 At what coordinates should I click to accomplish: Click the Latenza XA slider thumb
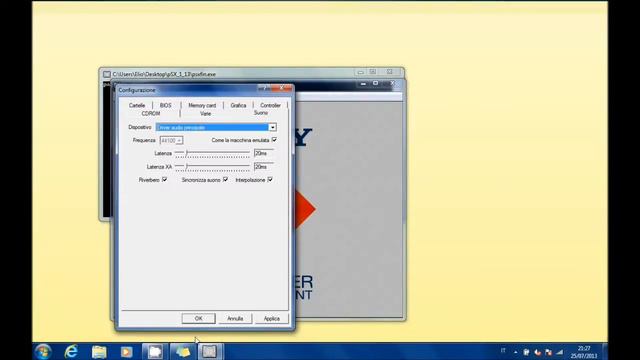point(187,166)
